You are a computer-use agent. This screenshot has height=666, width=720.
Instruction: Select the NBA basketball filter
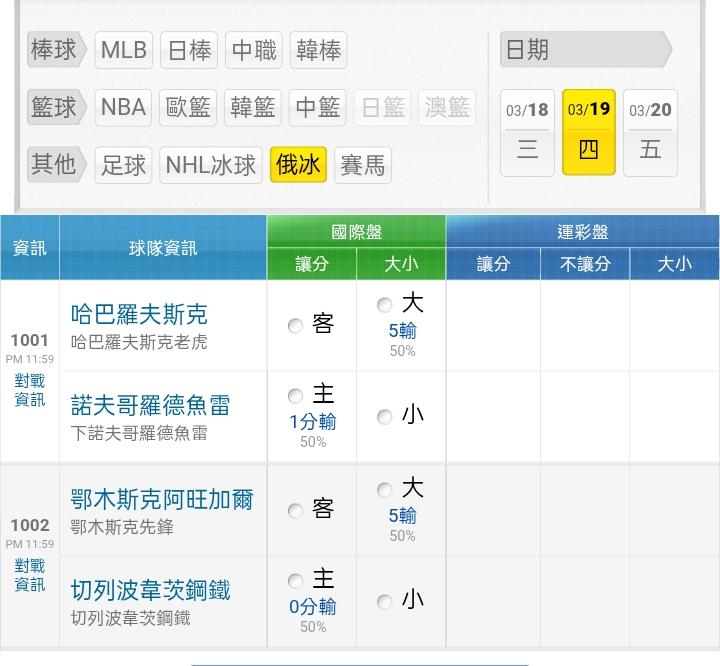coord(124,108)
